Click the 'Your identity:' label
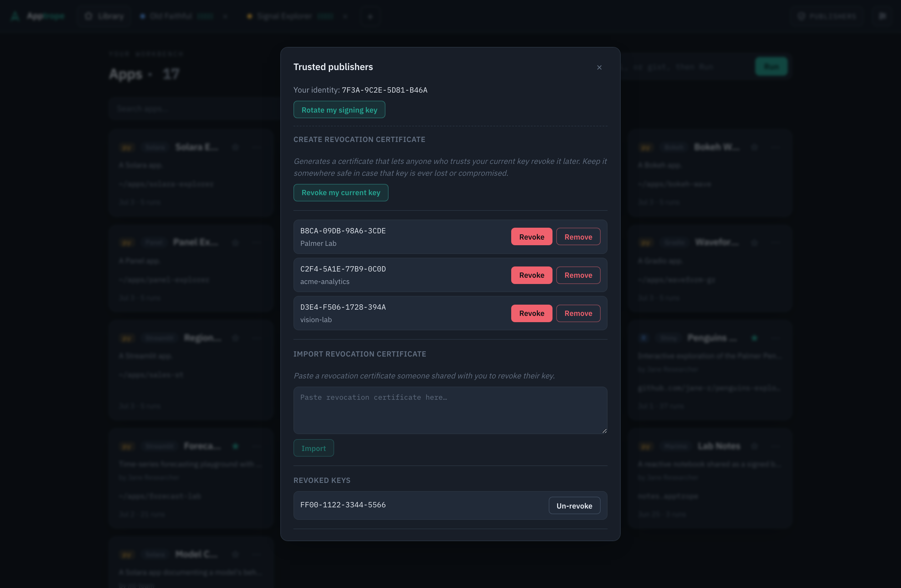The height and width of the screenshot is (588, 901). 317,90
